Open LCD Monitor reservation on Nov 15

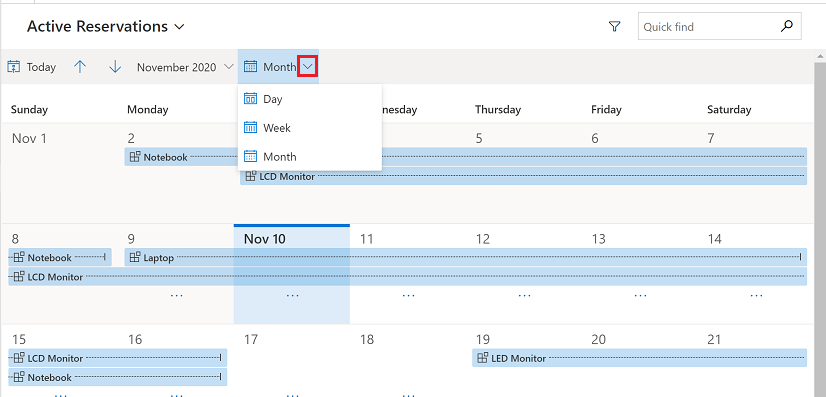click(x=117, y=358)
